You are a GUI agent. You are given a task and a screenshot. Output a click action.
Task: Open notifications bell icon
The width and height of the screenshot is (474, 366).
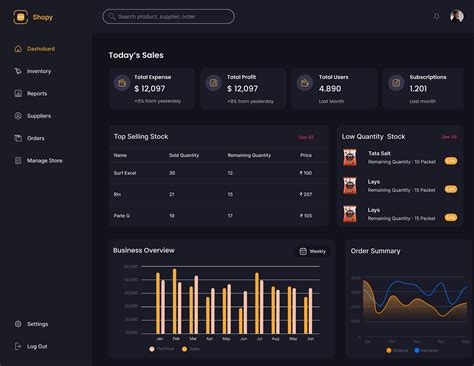[436, 16]
